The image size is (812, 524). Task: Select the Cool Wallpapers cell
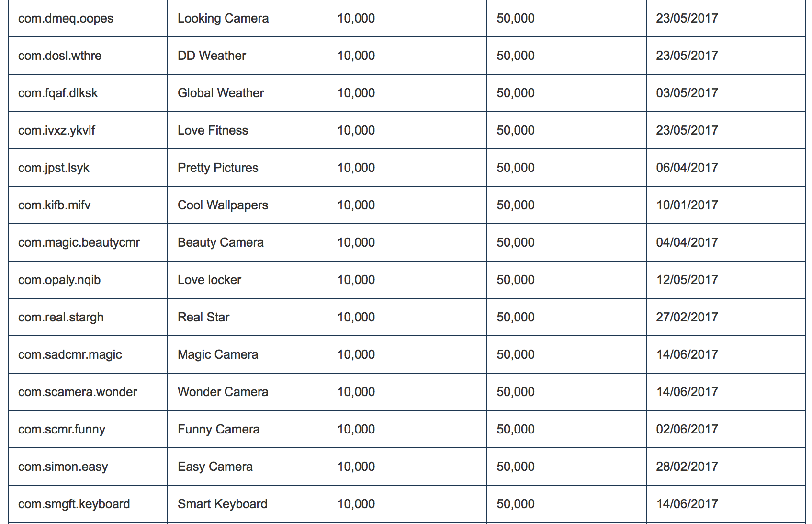pyautogui.click(x=223, y=205)
